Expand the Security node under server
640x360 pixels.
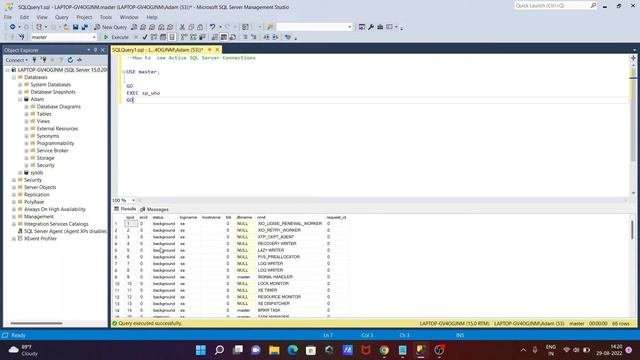point(14,180)
